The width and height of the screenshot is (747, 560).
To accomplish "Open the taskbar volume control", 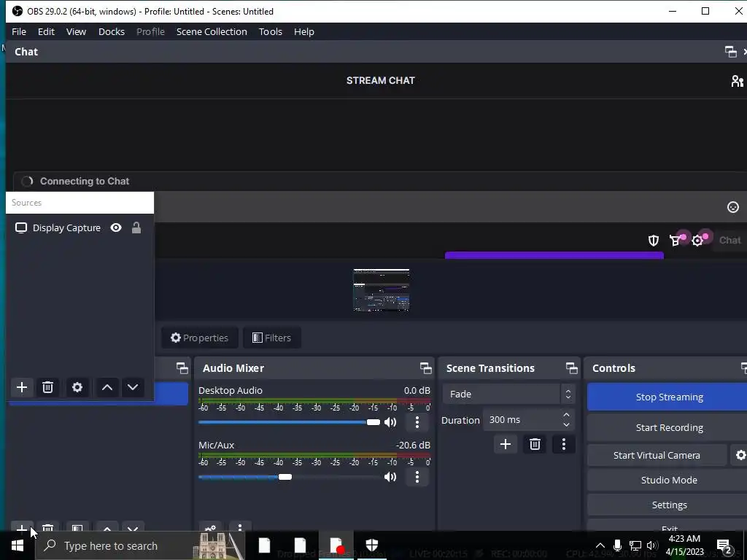I will click(x=652, y=545).
